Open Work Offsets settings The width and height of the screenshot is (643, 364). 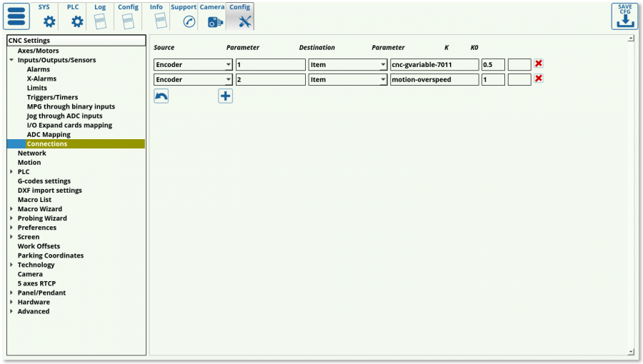coord(39,246)
